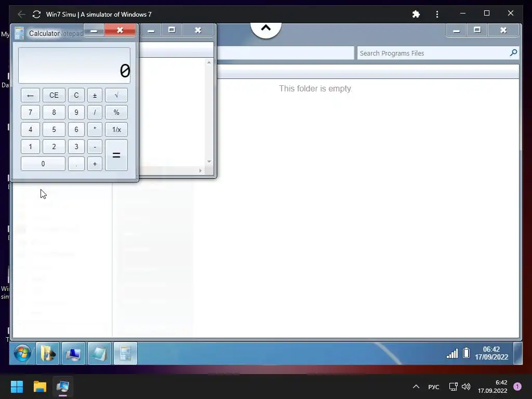Open volume control in Windows 11 tray
532x399 pixels.
click(466, 387)
